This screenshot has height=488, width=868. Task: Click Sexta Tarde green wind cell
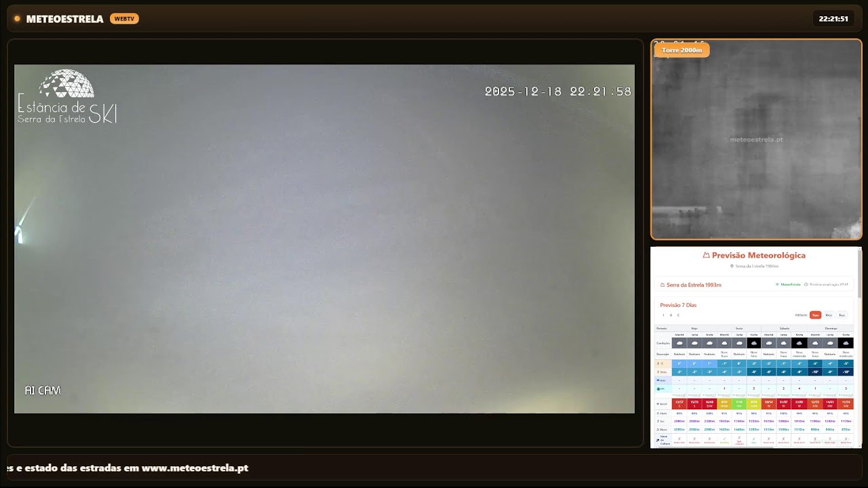click(739, 404)
